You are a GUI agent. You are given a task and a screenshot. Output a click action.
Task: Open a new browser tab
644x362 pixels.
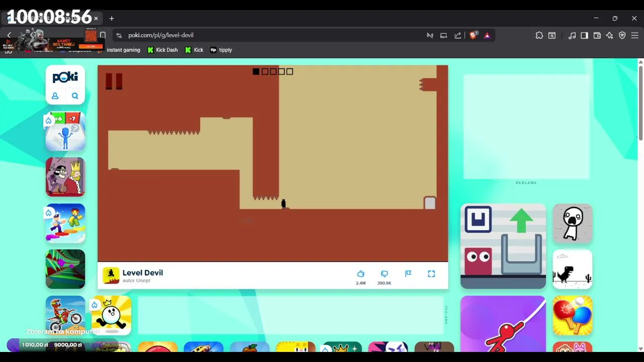coord(112,19)
